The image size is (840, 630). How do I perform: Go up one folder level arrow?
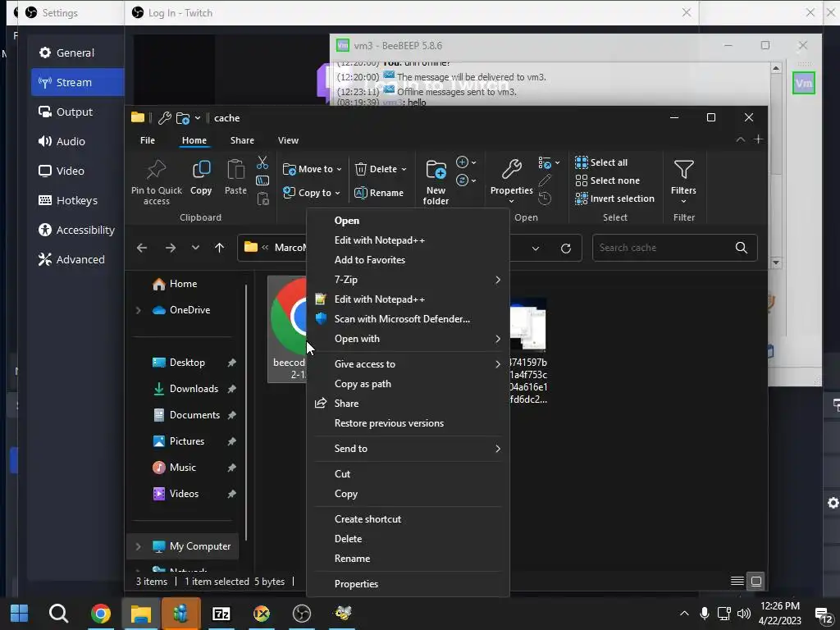pyautogui.click(x=219, y=248)
